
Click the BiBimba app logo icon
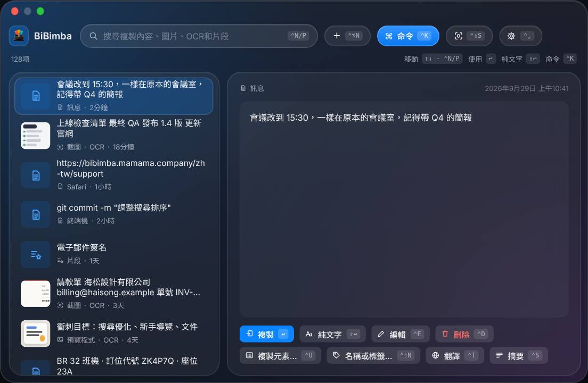(19, 36)
